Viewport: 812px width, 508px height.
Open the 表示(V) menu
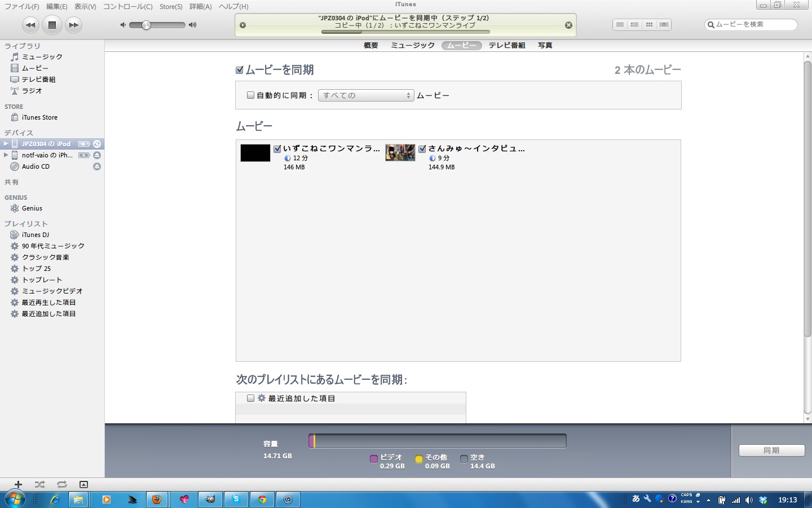click(85, 7)
